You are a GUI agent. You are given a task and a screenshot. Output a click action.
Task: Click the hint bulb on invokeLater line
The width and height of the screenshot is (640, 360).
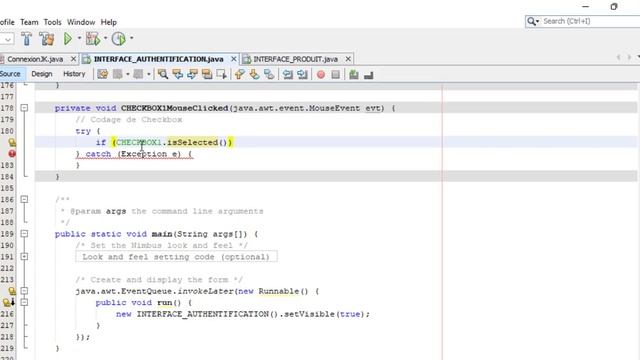click(12, 291)
